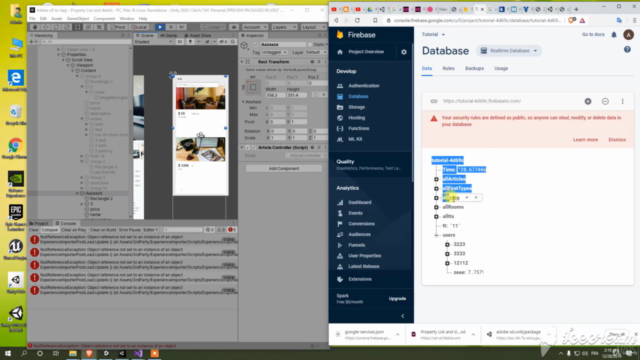Screen dimensions: 640x360
Task: Toggle Article Controller script enabled checkbox
Action: click(253, 147)
